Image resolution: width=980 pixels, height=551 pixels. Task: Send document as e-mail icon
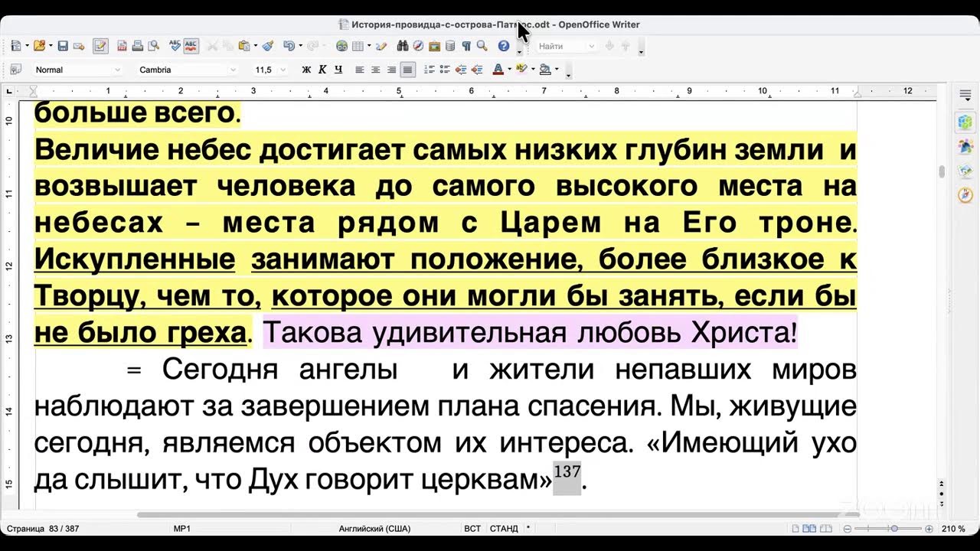click(x=79, y=46)
